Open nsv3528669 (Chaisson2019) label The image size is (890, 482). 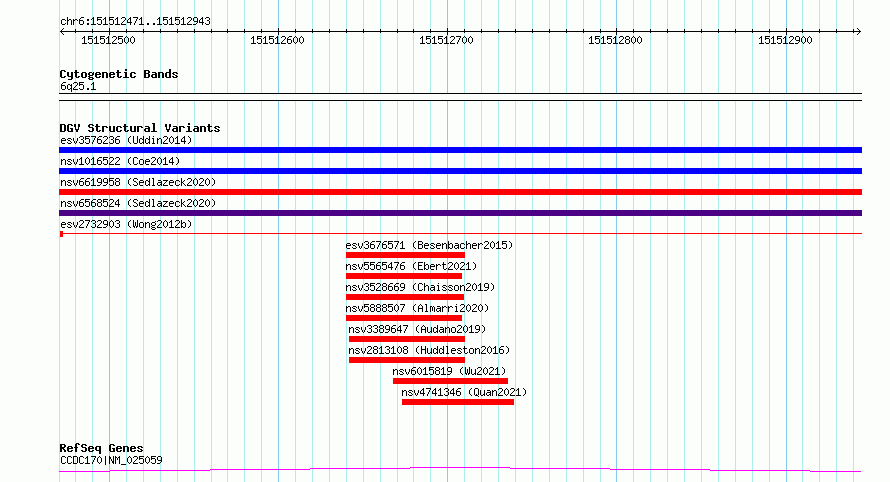420,287
